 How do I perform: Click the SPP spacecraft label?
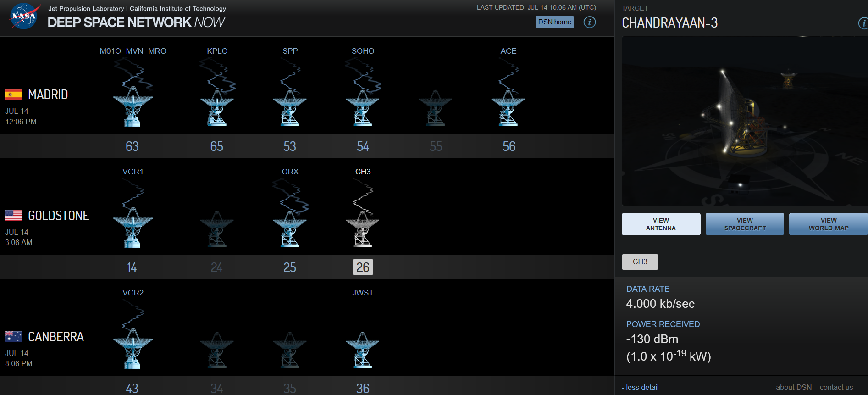(290, 51)
